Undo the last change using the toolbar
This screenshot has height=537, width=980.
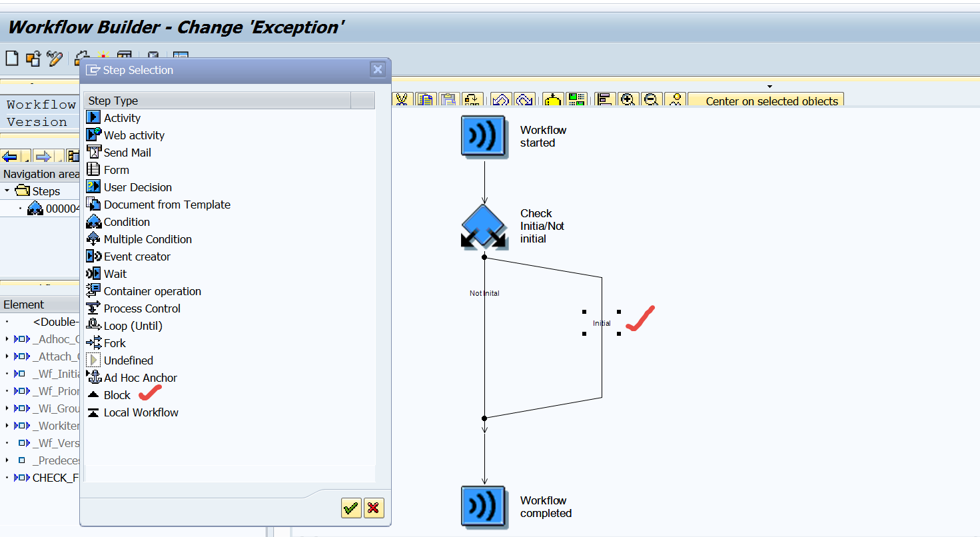(501, 99)
